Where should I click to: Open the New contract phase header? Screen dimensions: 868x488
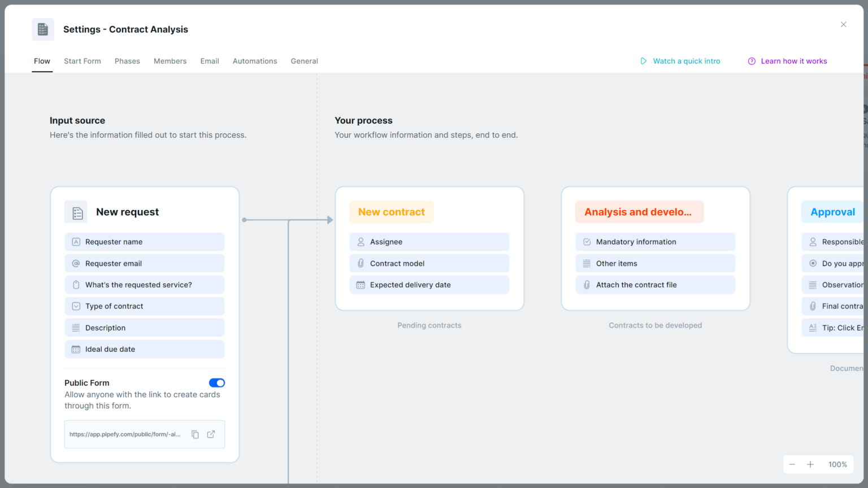[392, 212]
